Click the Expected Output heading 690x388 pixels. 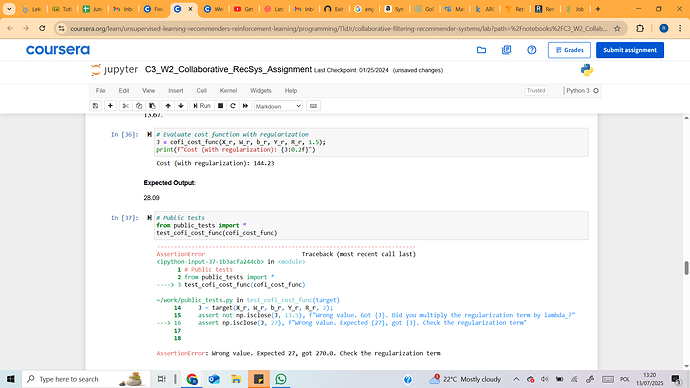coord(169,183)
